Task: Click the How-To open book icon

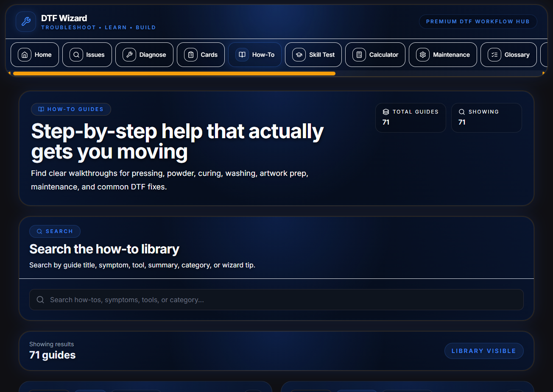Action: pyautogui.click(x=242, y=55)
